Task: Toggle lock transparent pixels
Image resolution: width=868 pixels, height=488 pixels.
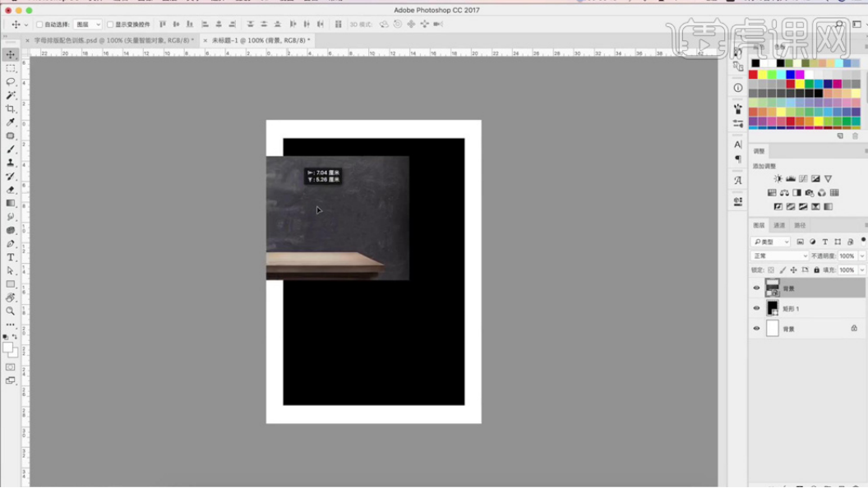Action: [x=770, y=270]
